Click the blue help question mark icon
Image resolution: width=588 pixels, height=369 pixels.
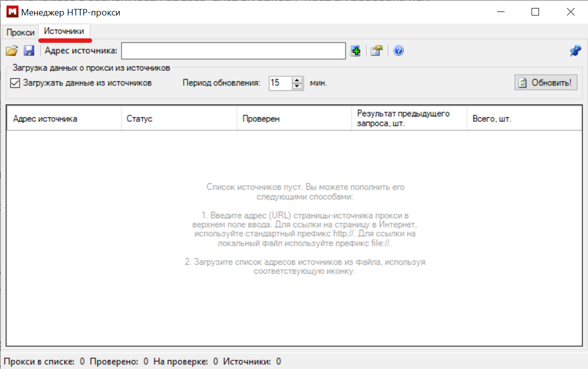tap(398, 50)
